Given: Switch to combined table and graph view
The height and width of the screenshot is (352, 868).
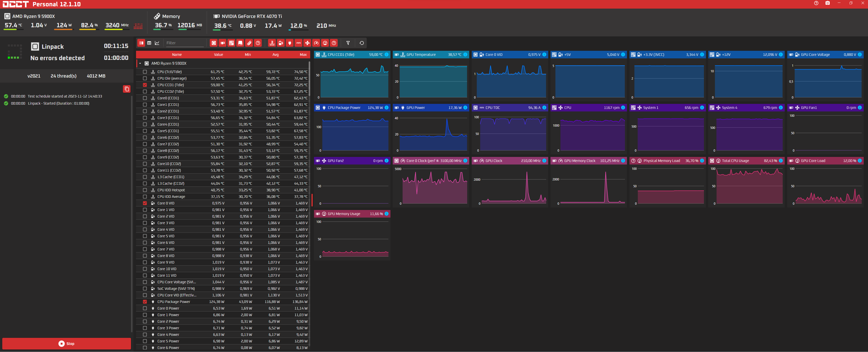Looking at the screenshot, I should [141, 43].
